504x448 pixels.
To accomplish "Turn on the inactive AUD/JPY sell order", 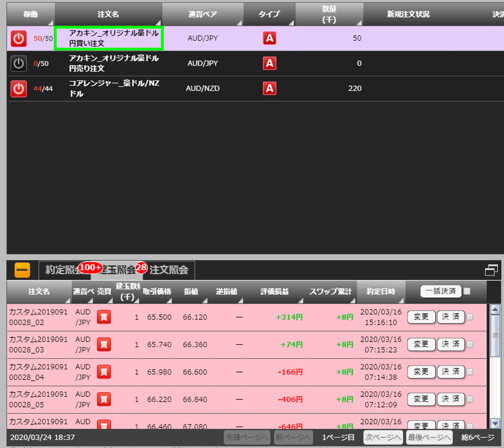I will pos(19,63).
